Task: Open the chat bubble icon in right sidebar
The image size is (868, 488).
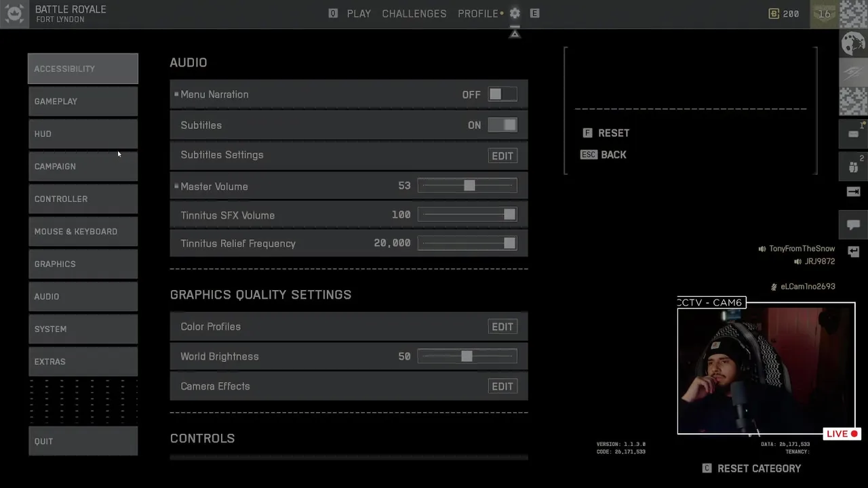Action: click(x=853, y=224)
